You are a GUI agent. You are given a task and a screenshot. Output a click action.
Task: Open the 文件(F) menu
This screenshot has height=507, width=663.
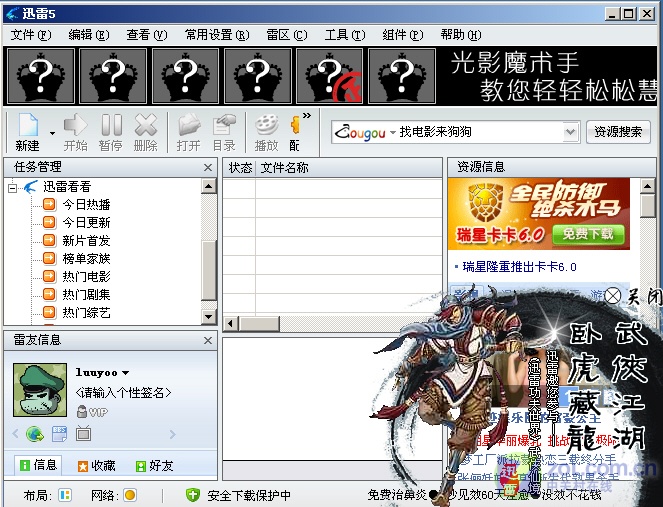(30, 35)
